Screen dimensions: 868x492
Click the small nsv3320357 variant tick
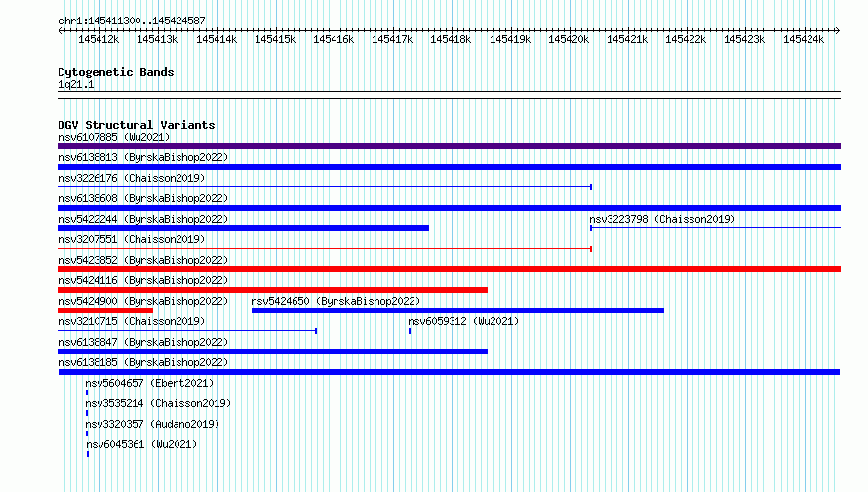[87, 433]
